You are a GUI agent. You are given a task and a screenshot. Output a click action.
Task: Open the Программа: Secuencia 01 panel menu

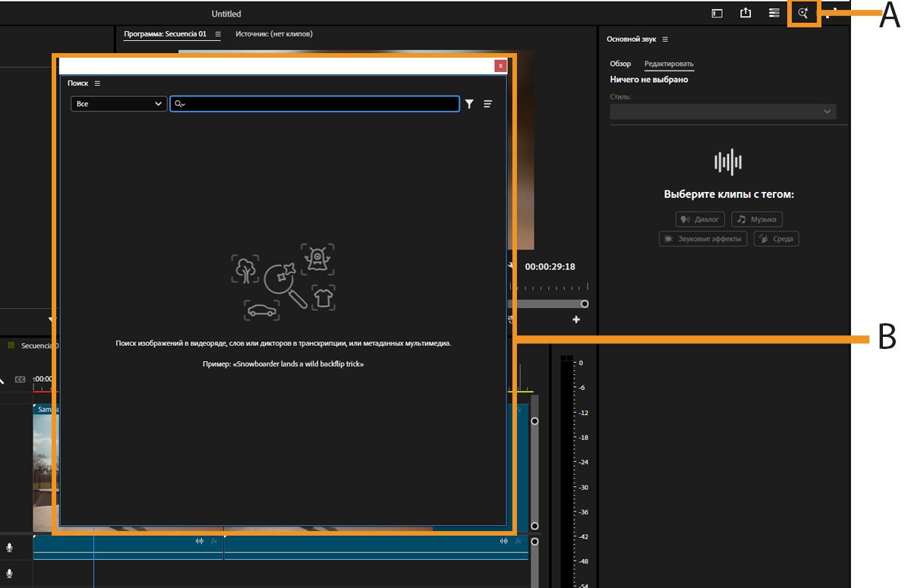(218, 34)
